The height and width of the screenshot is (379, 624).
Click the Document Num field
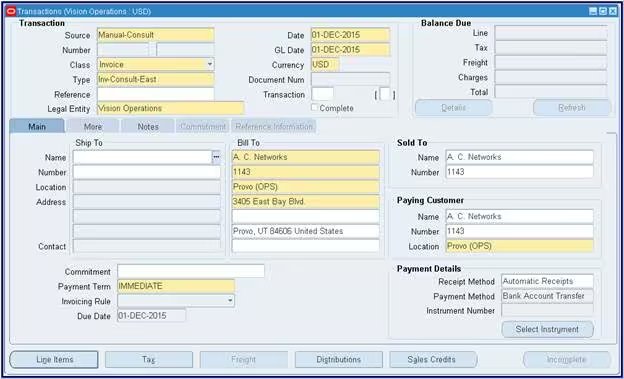[350, 79]
